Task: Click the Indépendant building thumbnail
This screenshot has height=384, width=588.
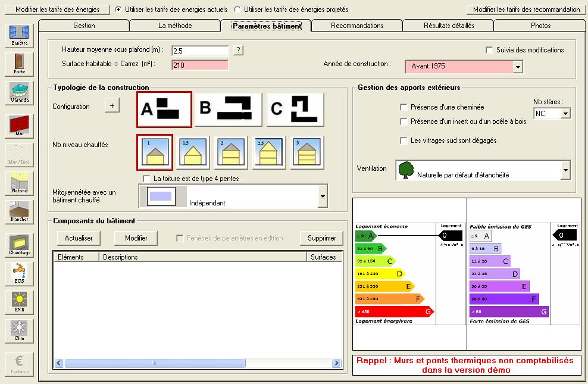Action: click(161, 196)
